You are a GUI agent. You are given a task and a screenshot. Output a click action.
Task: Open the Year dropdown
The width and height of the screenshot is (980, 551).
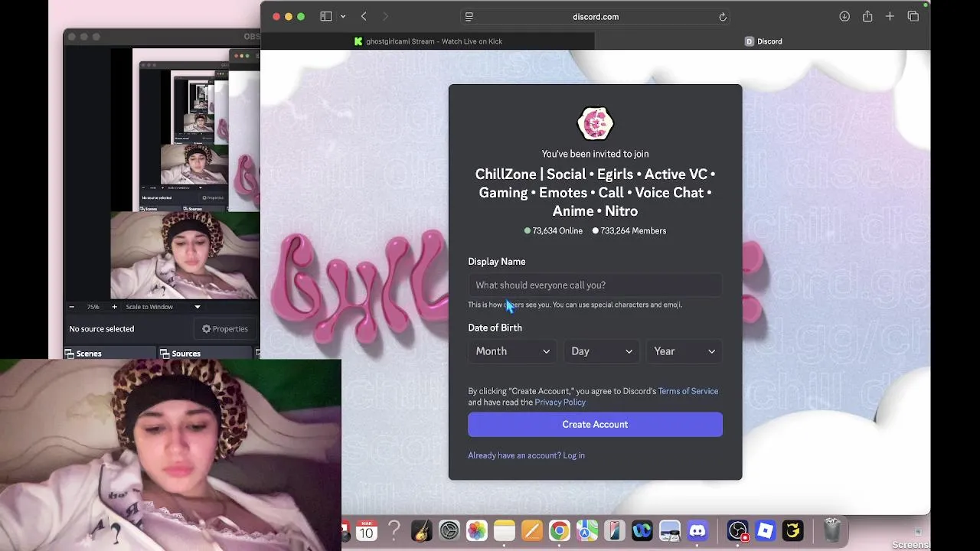coord(684,351)
